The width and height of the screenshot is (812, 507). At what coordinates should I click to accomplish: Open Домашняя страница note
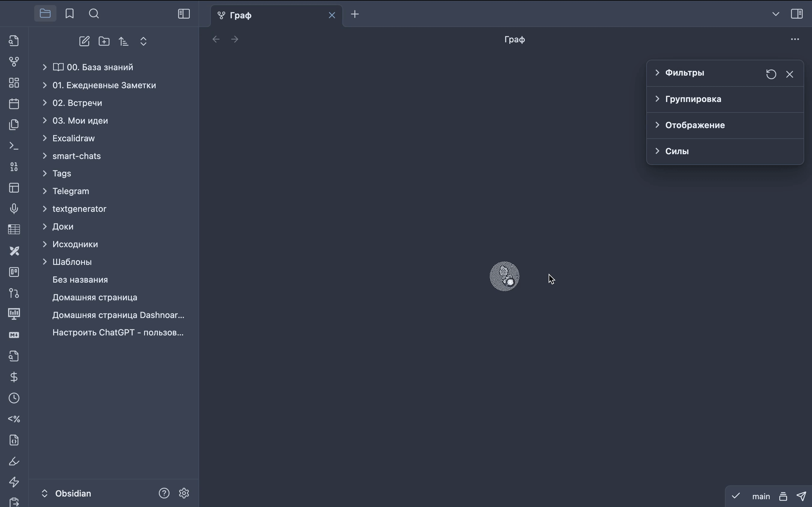point(95,297)
